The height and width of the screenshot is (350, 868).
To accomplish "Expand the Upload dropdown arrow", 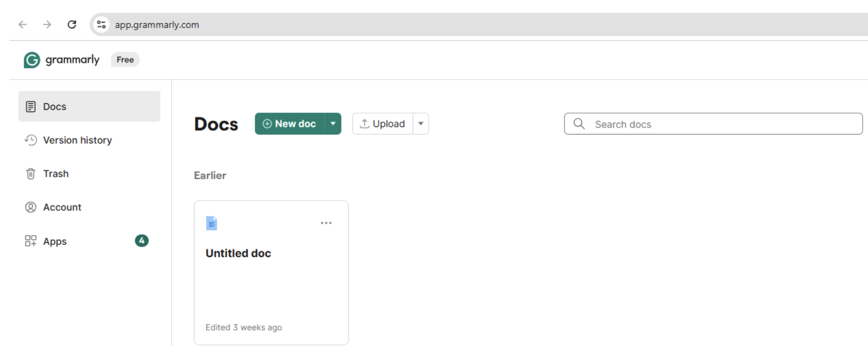I will coord(421,124).
